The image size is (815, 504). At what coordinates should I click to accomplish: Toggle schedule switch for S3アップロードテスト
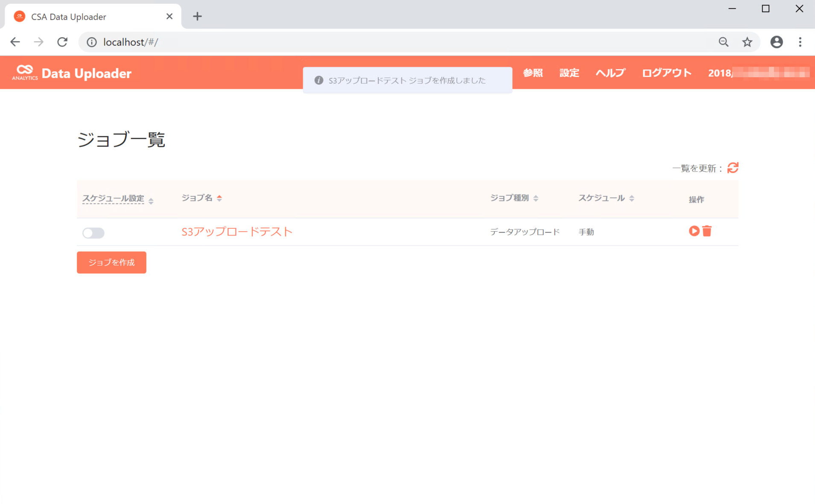[93, 233]
